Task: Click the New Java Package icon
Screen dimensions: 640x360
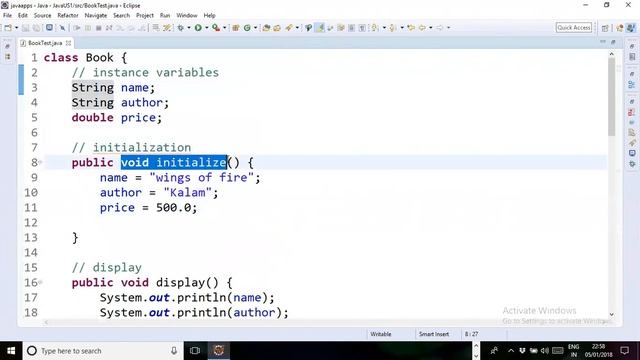Action: 236,28
